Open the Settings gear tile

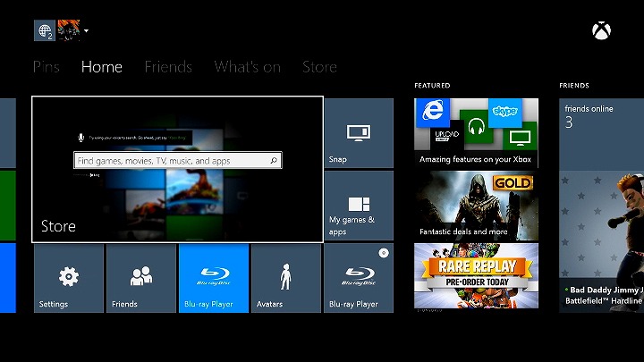(x=69, y=278)
